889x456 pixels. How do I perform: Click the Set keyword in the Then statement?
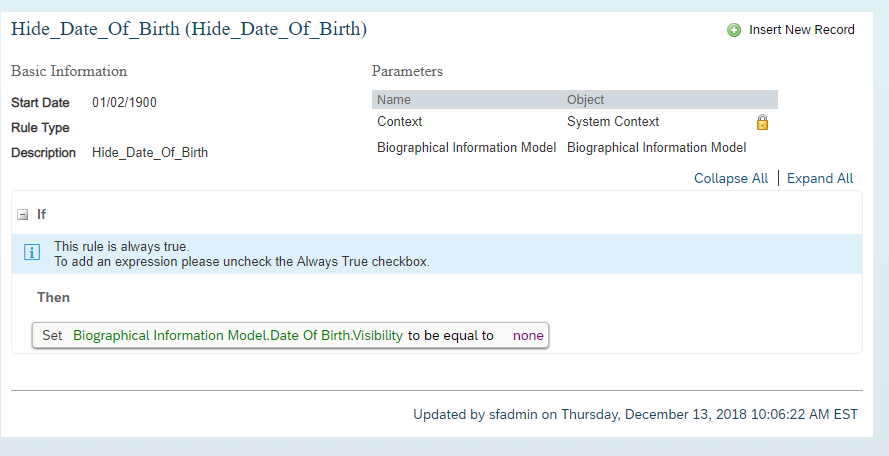[52, 335]
